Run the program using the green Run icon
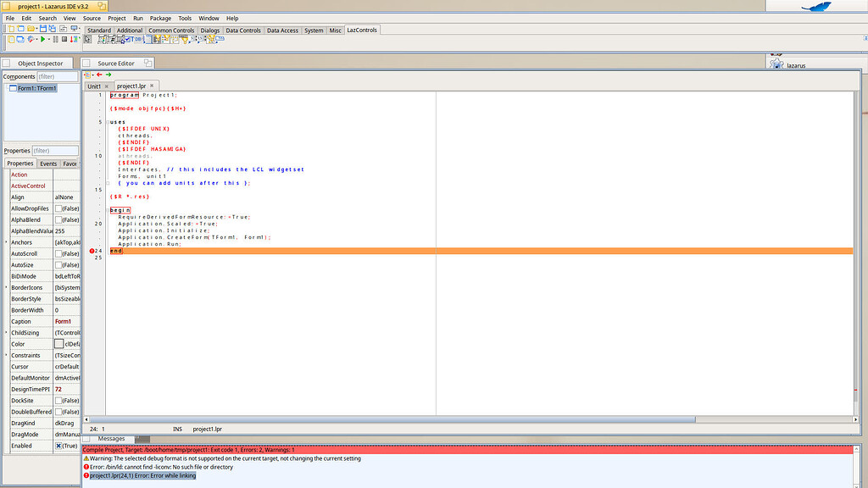Screen dimensions: 868x488 pyautogui.click(x=42, y=40)
